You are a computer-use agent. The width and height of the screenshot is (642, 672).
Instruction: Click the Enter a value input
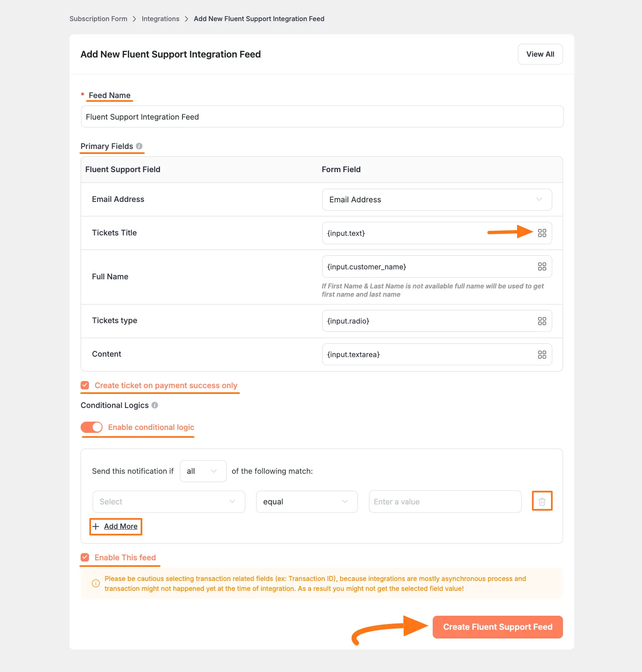click(x=445, y=502)
